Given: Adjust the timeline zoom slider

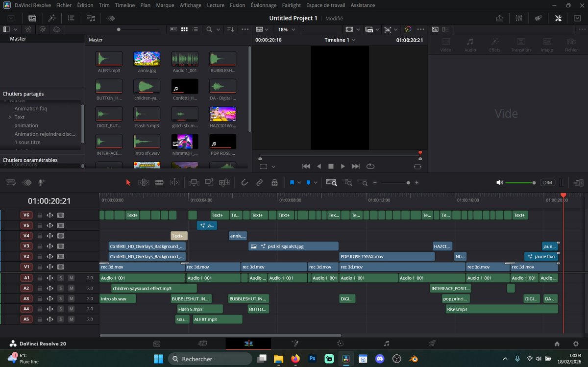Looking at the screenshot, I should point(395,183).
